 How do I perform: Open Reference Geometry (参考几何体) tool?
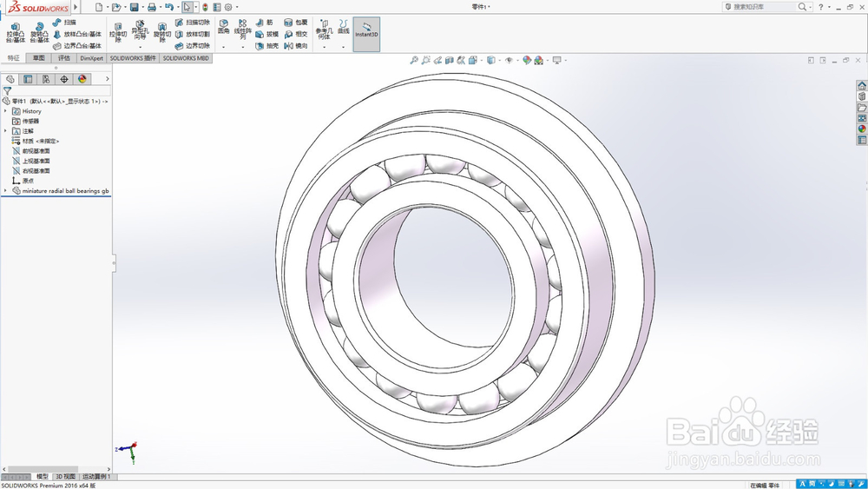click(324, 30)
